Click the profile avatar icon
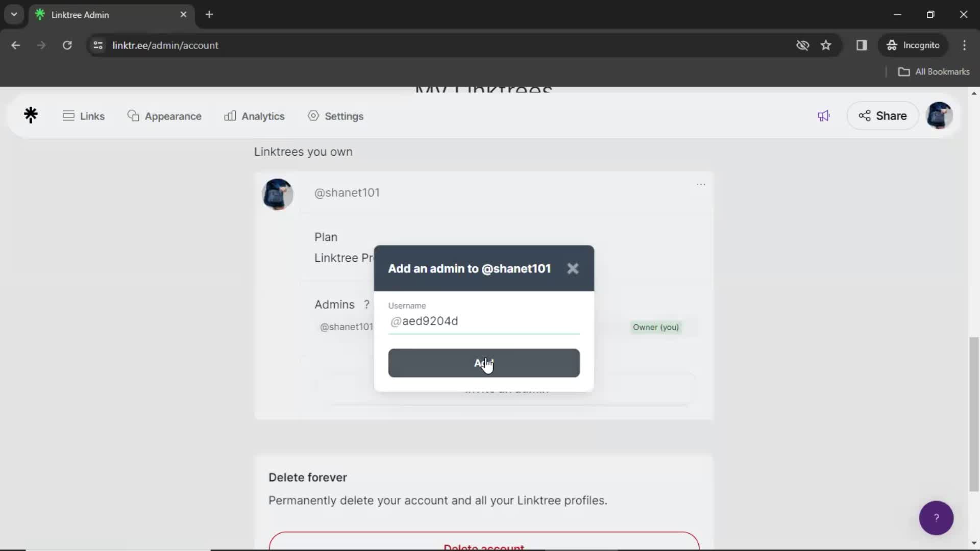 pos(940,115)
